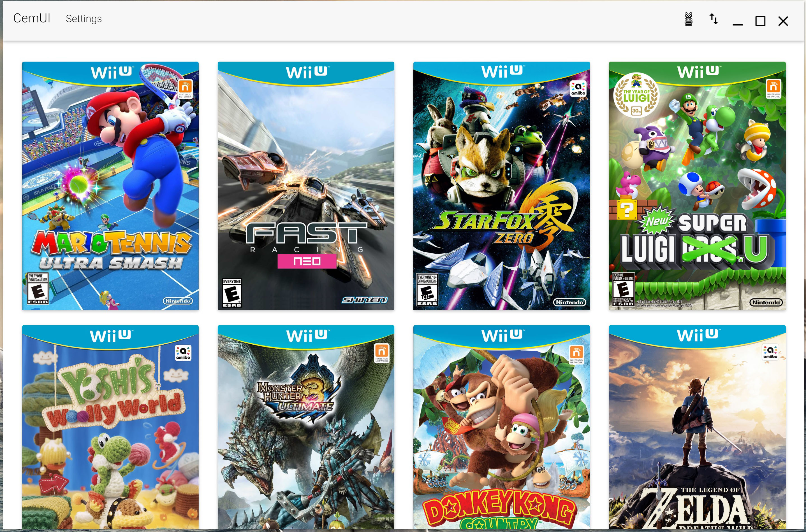Click the piranha plant icon in header
Viewport: 806px width, 532px height.
click(x=688, y=19)
